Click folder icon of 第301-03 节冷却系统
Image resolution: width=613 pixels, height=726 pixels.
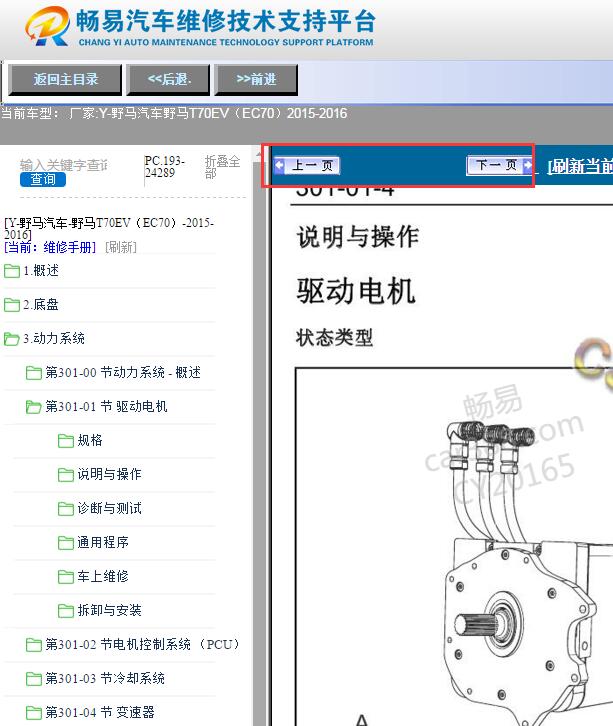(33, 679)
